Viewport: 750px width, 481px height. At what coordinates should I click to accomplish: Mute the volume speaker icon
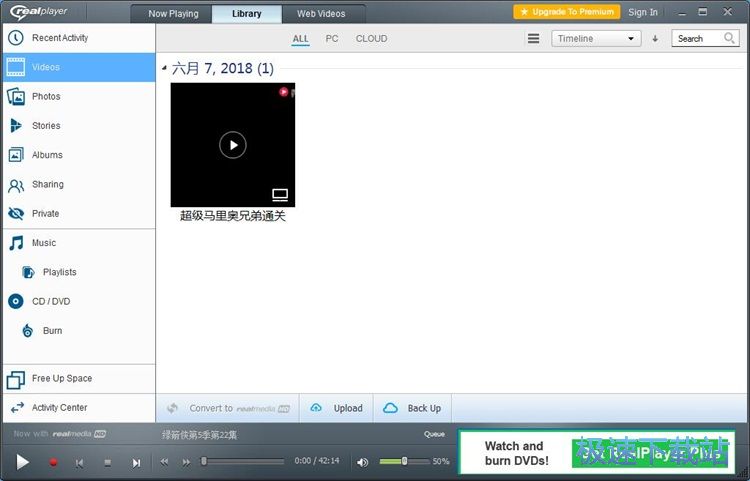pos(363,462)
